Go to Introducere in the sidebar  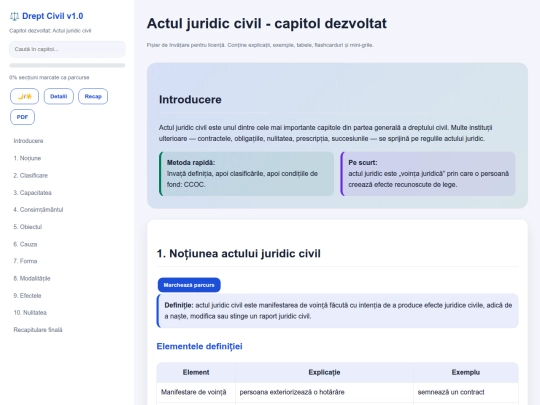click(x=28, y=141)
